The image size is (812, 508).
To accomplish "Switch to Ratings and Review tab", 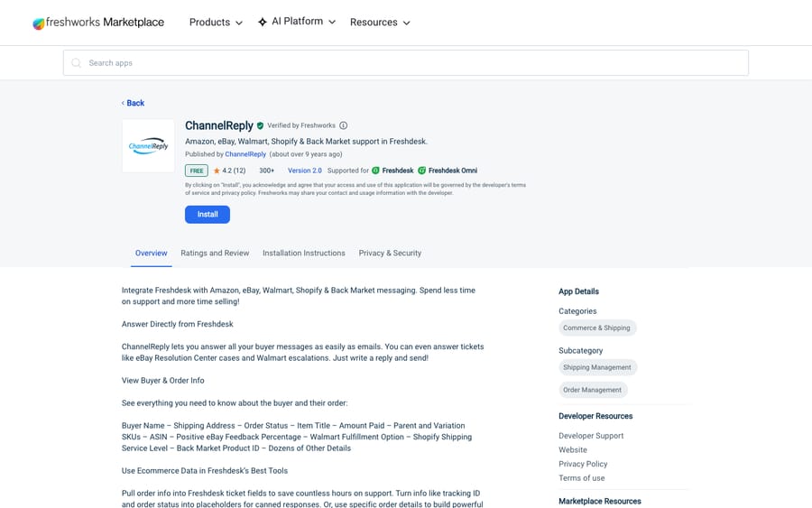I will (215, 254).
